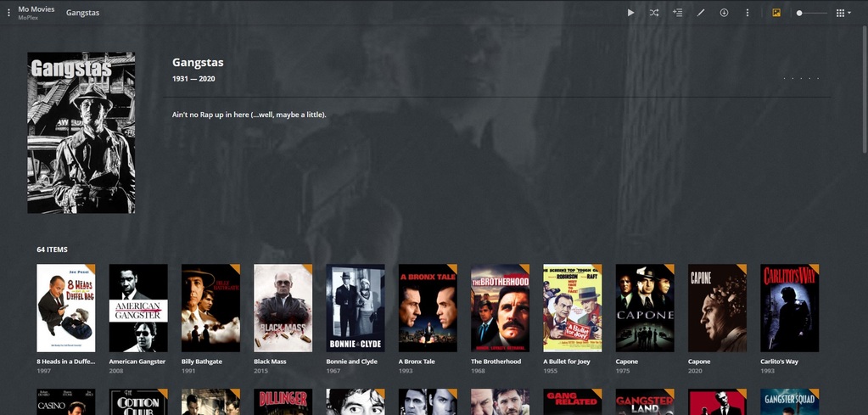Click the 'American Gangster' title text
Viewport: 868px width, 415px height.
pyautogui.click(x=137, y=362)
